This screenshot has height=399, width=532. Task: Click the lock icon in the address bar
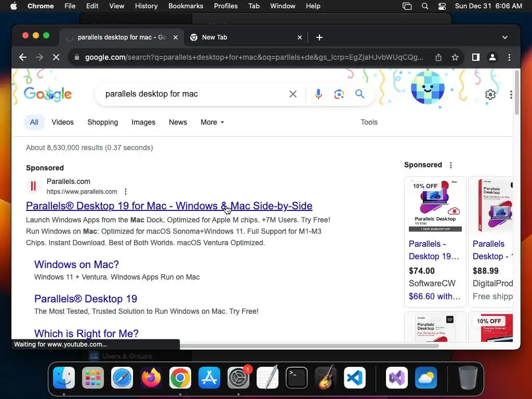point(77,57)
